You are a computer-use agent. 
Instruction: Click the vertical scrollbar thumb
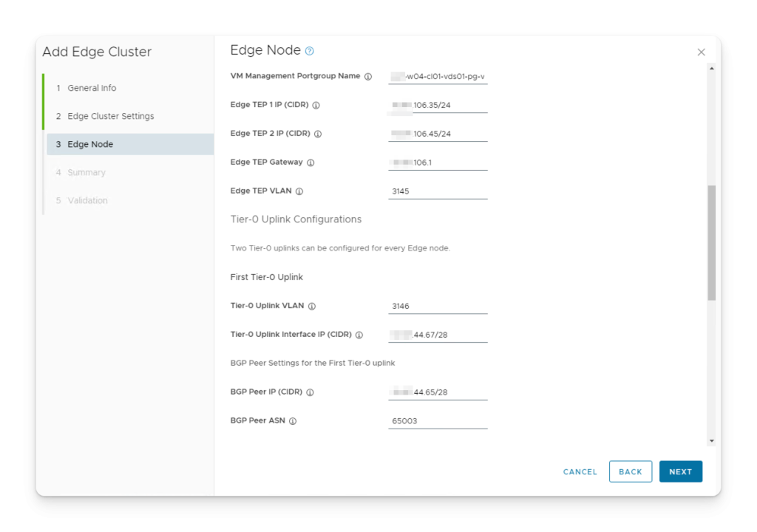[x=711, y=242]
